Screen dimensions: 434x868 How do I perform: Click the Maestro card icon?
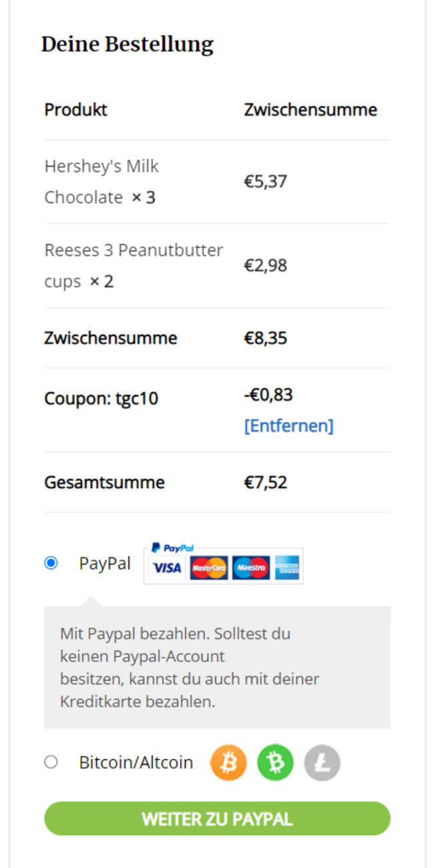[251, 568]
